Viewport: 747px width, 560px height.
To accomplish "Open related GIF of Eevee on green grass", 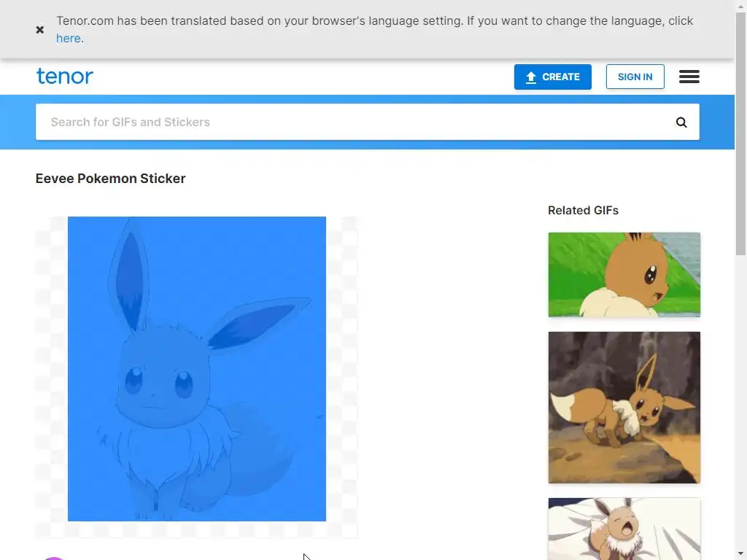I will click(624, 275).
